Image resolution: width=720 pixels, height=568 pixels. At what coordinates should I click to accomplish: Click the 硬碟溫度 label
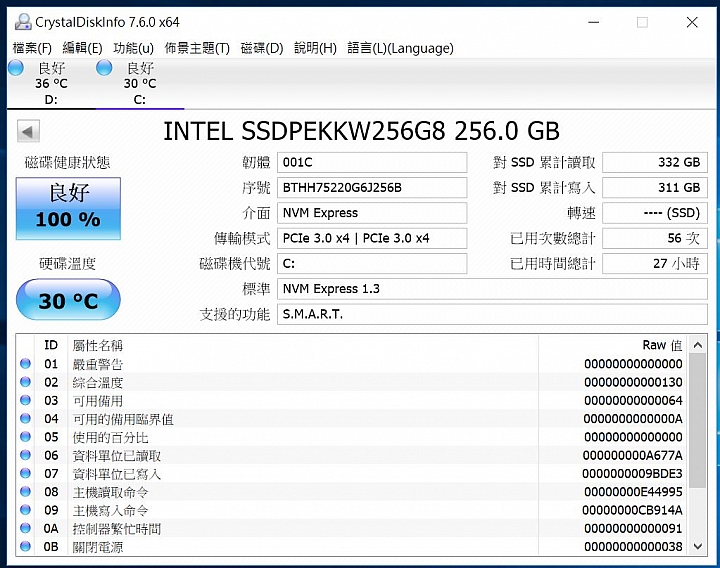(x=68, y=263)
